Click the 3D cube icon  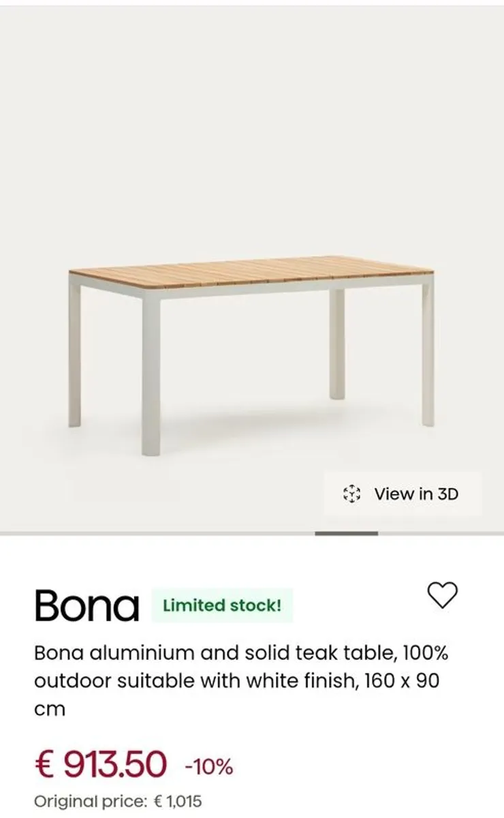click(351, 494)
